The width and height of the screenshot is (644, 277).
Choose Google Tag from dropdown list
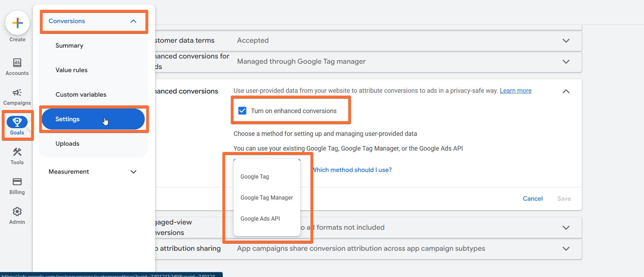(267, 177)
